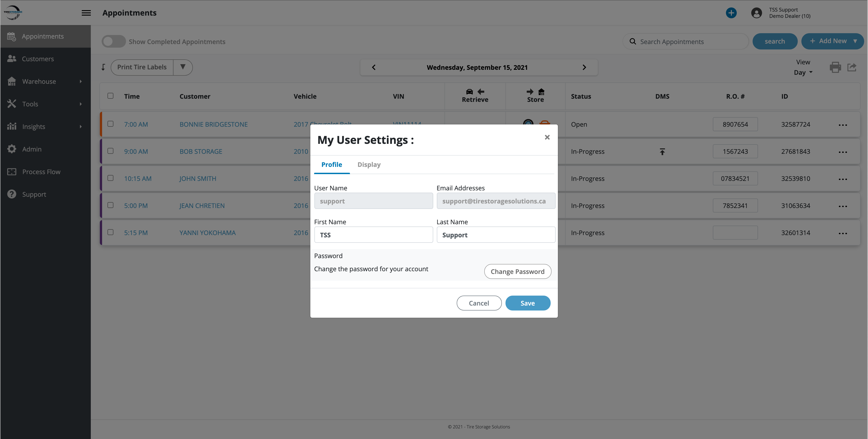This screenshot has height=439, width=868.
Task: Click the printer icon
Action: 835,67
